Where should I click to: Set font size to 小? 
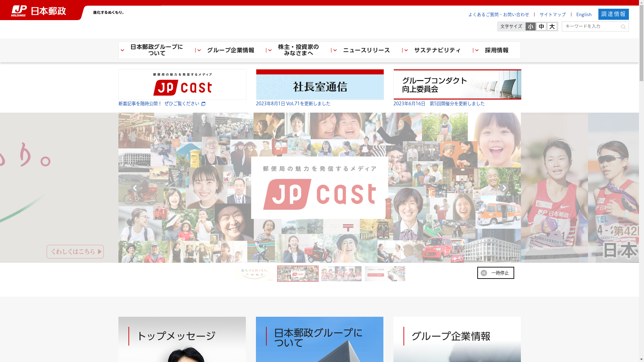coord(530,26)
